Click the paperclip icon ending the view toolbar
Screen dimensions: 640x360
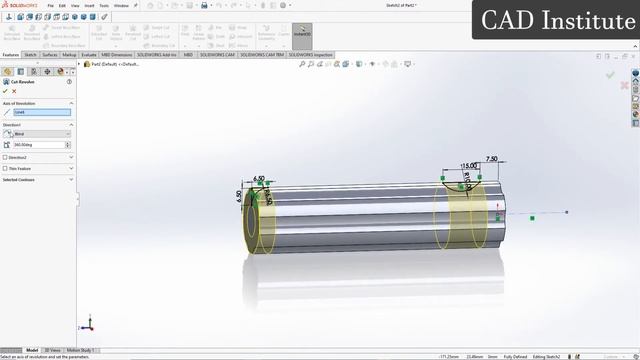point(104,17)
